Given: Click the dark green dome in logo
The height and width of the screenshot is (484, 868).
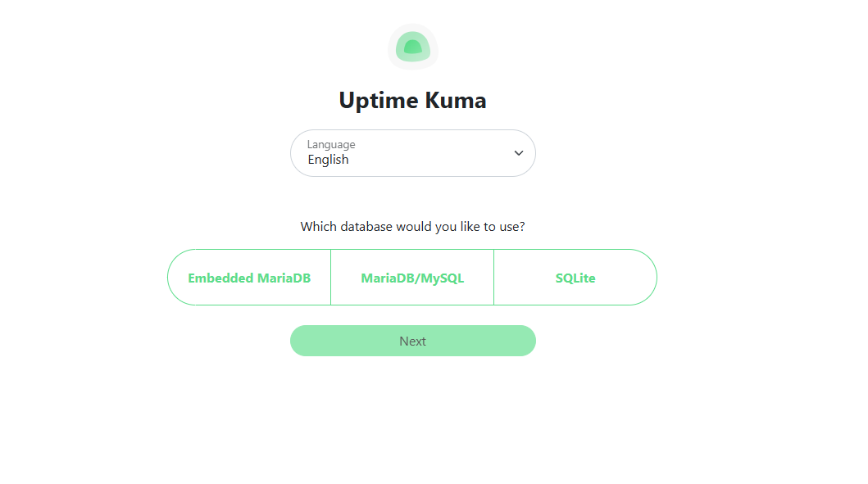Looking at the screenshot, I should (x=412, y=47).
